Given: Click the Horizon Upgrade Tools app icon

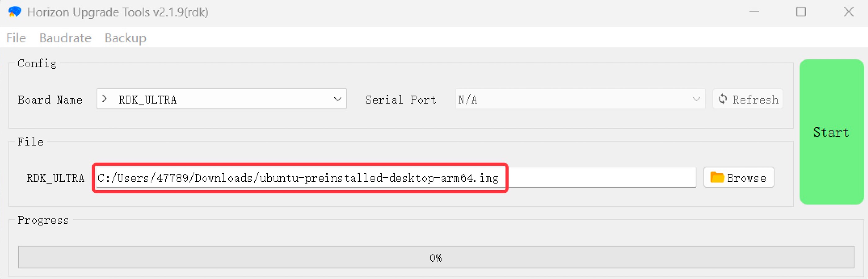Looking at the screenshot, I should 15,12.
